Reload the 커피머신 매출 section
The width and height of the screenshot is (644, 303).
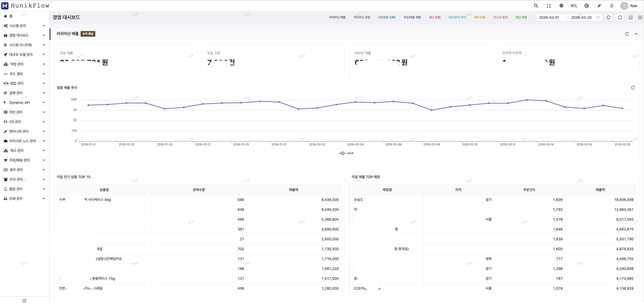627,34
